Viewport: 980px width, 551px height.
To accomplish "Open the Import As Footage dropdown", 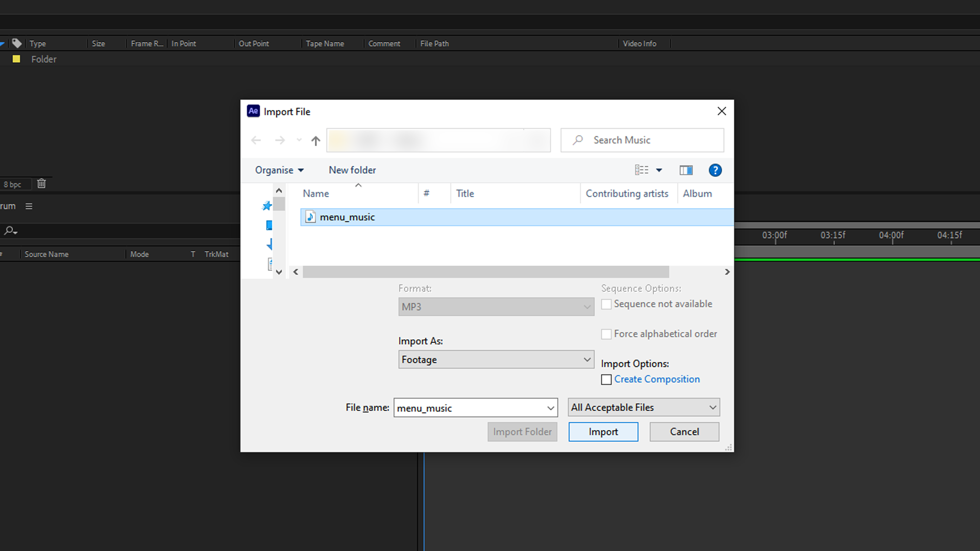I will coord(496,360).
